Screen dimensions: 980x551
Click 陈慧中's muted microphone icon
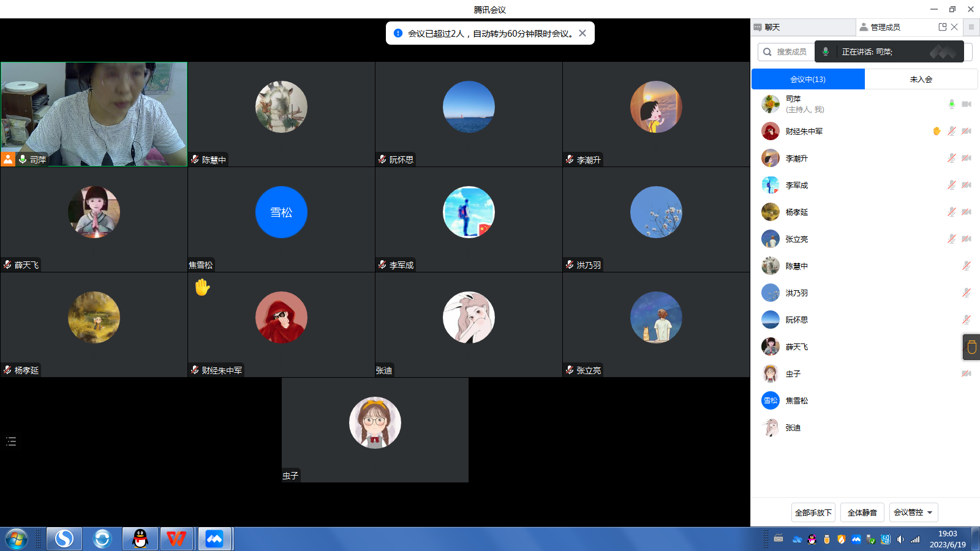967,266
